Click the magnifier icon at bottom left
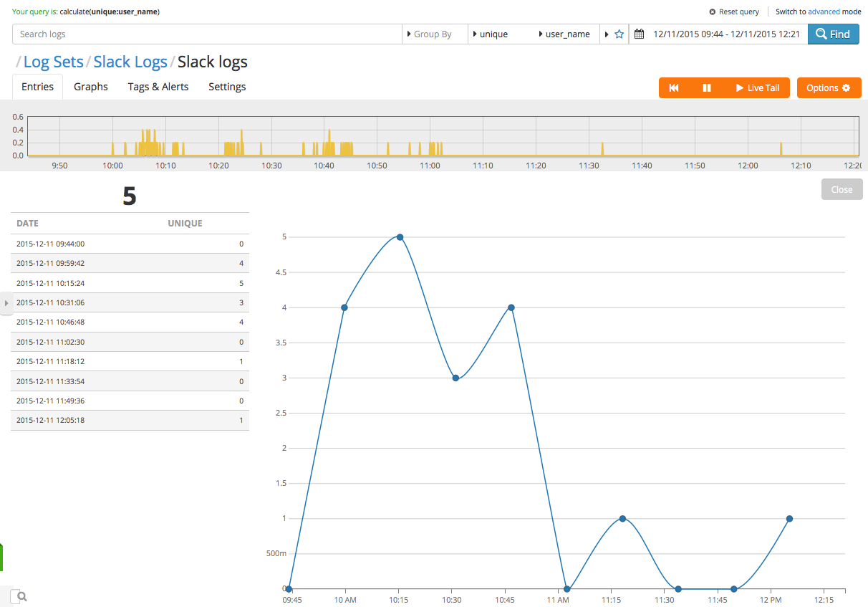 (22, 596)
